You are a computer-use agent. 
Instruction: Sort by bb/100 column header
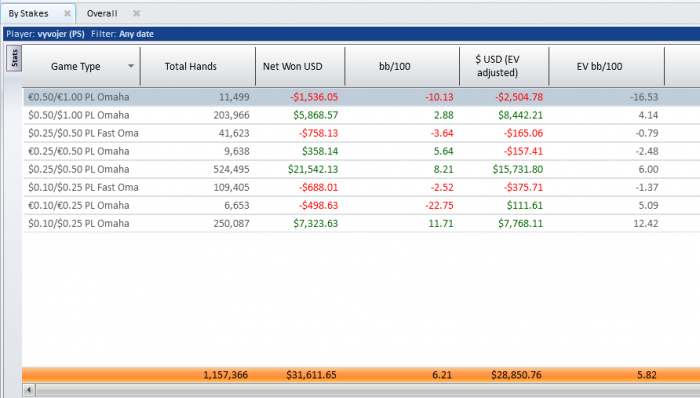(x=402, y=66)
